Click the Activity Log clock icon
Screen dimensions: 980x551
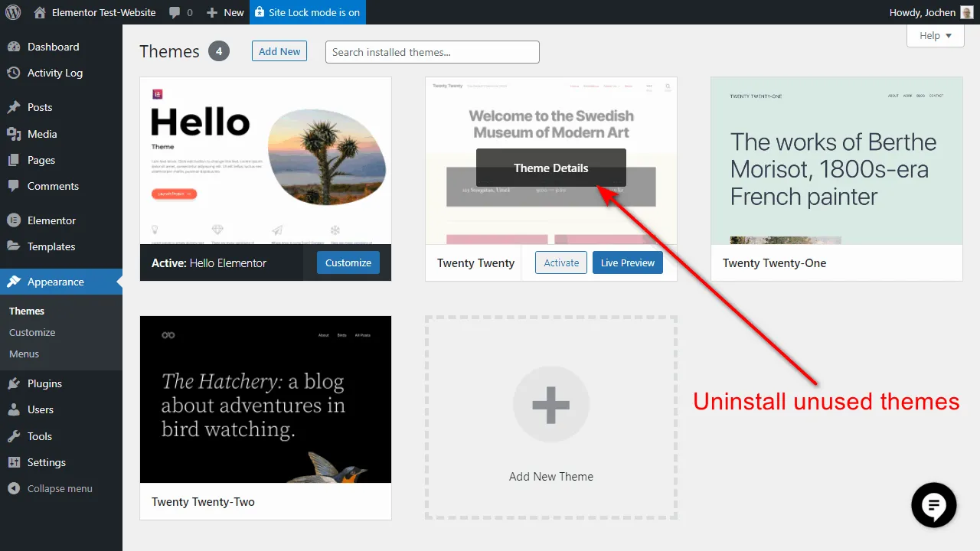14,73
